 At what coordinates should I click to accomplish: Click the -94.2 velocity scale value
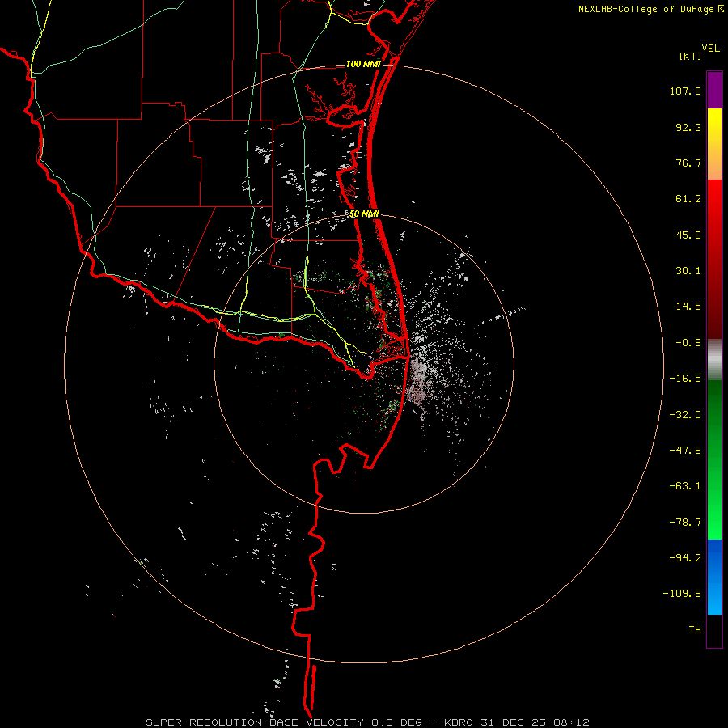tap(685, 557)
